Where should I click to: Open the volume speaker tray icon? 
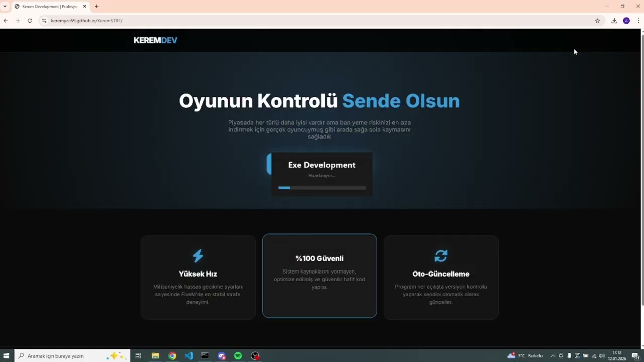click(x=602, y=356)
